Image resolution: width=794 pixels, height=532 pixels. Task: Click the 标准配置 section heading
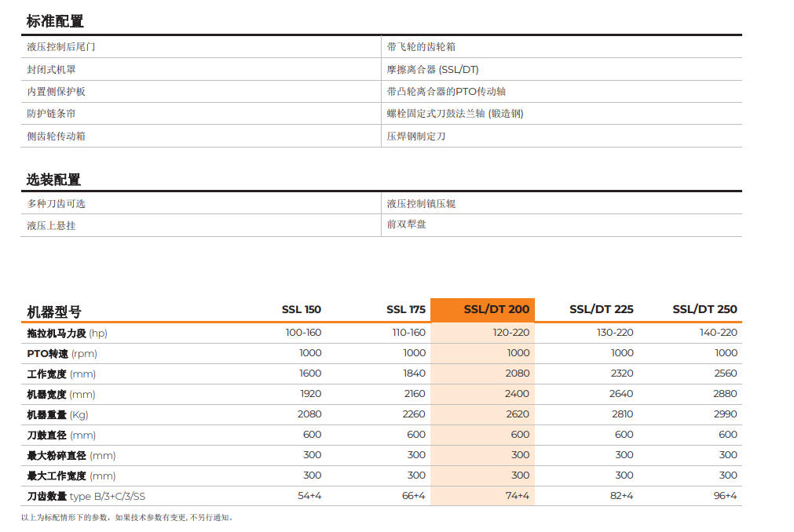55,21
